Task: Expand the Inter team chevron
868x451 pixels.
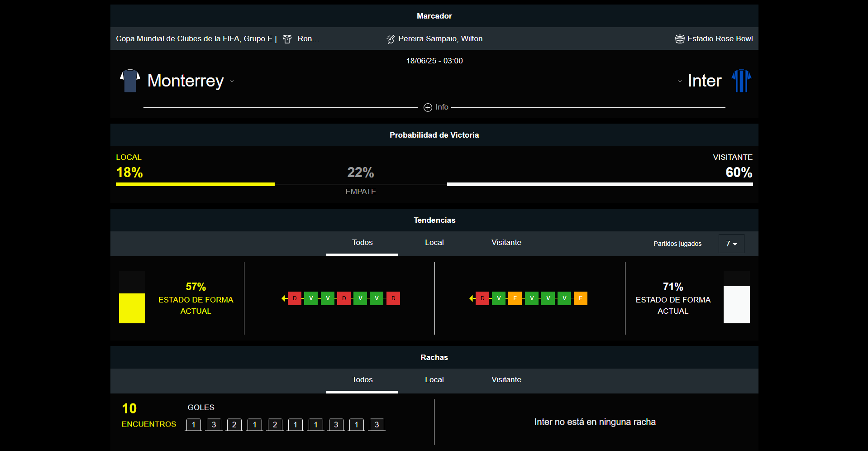Action: coord(679,82)
